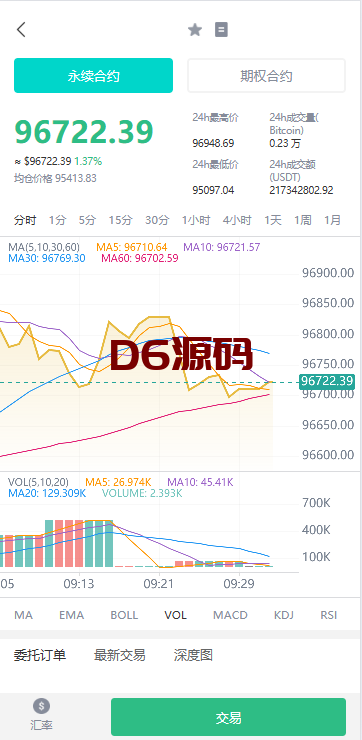Enable the MA indicator
Screen dimensions: 362x740
(x=24, y=615)
